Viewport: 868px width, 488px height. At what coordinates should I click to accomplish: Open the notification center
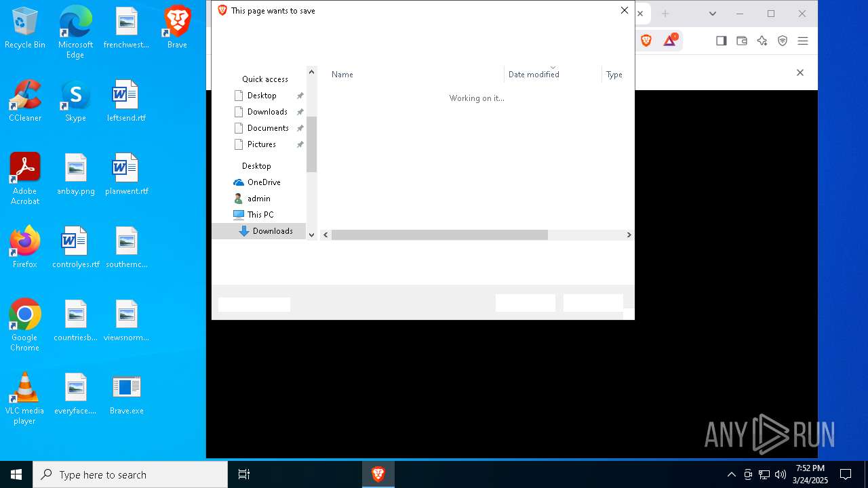click(x=846, y=474)
